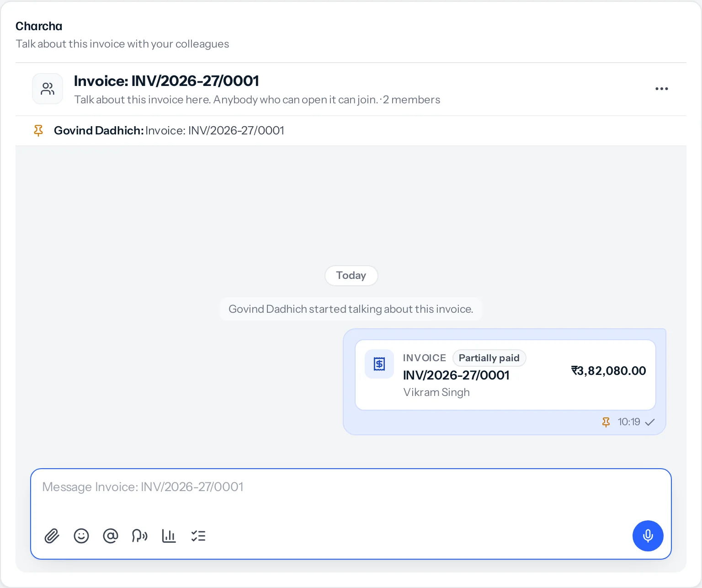Viewport: 702px width, 588px height.
Task: Click 'started talking about this invoice' notice
Action: pyautogui.click(x=351, y=309)
